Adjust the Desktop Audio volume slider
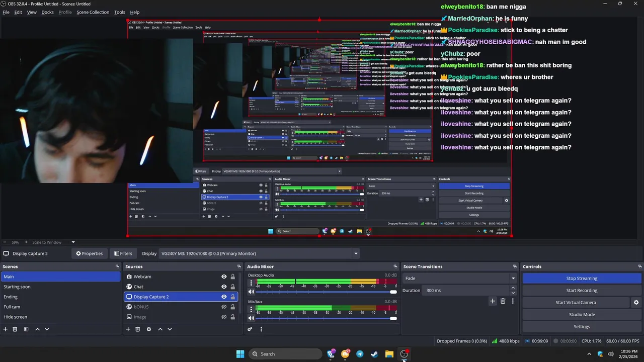Viewport: 644px width, 362px height. coord(326,292)
